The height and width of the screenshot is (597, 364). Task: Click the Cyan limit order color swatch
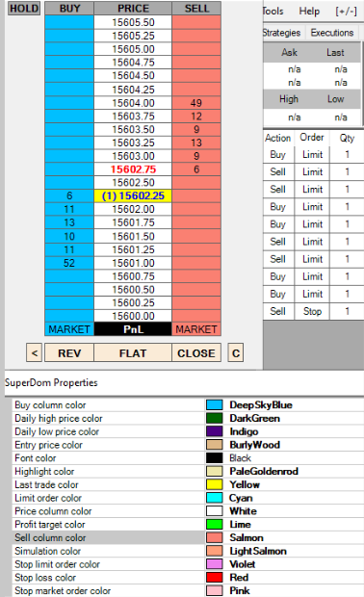[215, 498]
